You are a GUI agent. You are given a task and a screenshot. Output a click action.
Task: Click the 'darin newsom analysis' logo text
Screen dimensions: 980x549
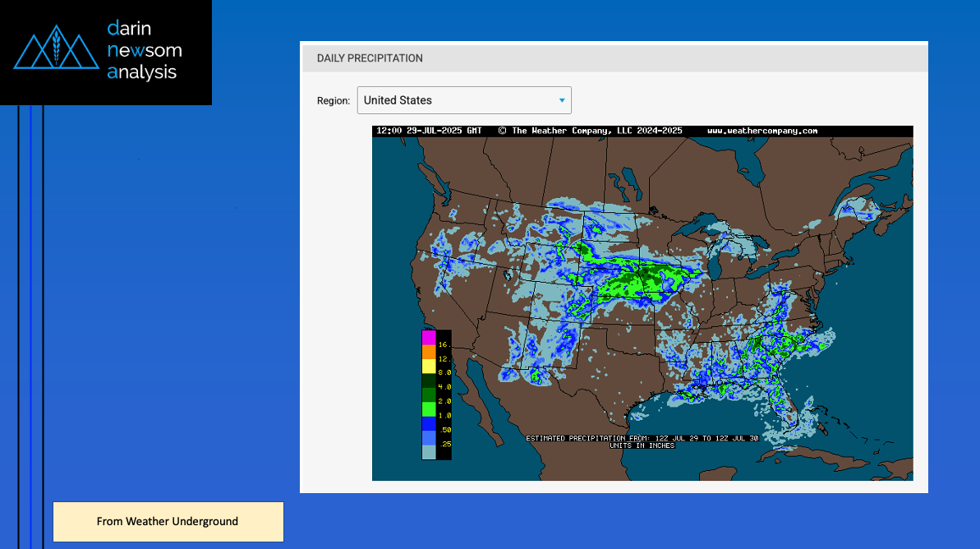tap(145, 51)
